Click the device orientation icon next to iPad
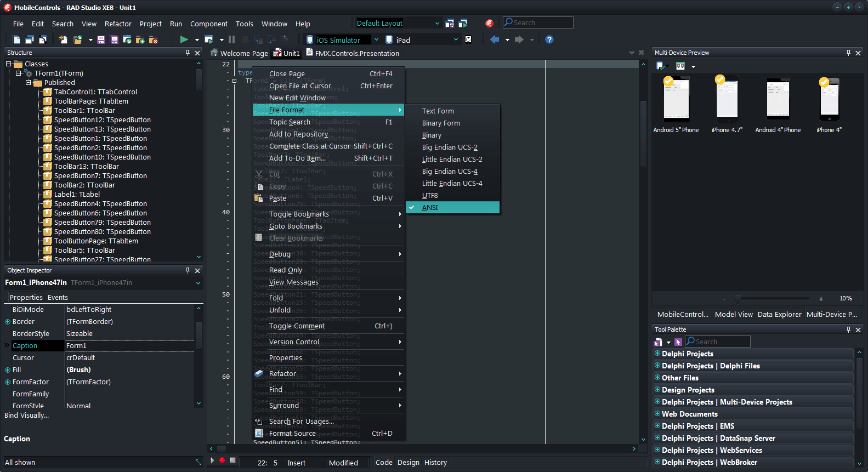Screen dimensions: 868x472 (468, 39)
